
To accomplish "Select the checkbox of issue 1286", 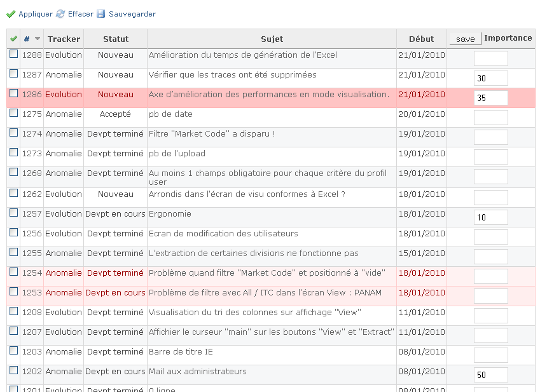I will [x=14, y=93].
